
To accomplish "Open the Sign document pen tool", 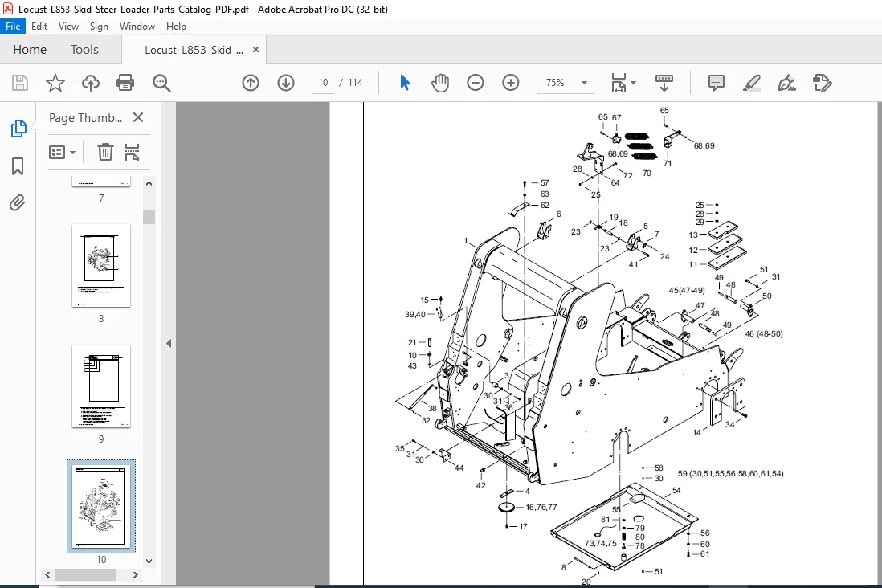I will [786, 83].
